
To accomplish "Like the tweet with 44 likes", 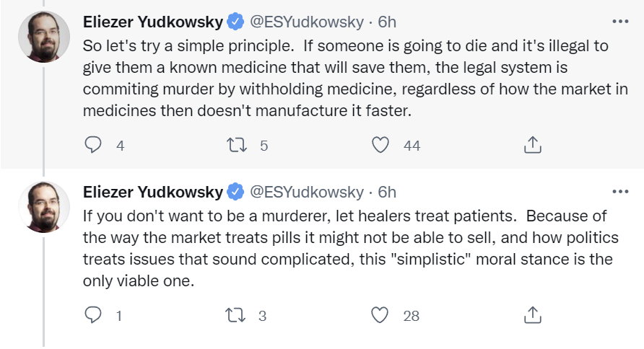I will click(380, 145).
